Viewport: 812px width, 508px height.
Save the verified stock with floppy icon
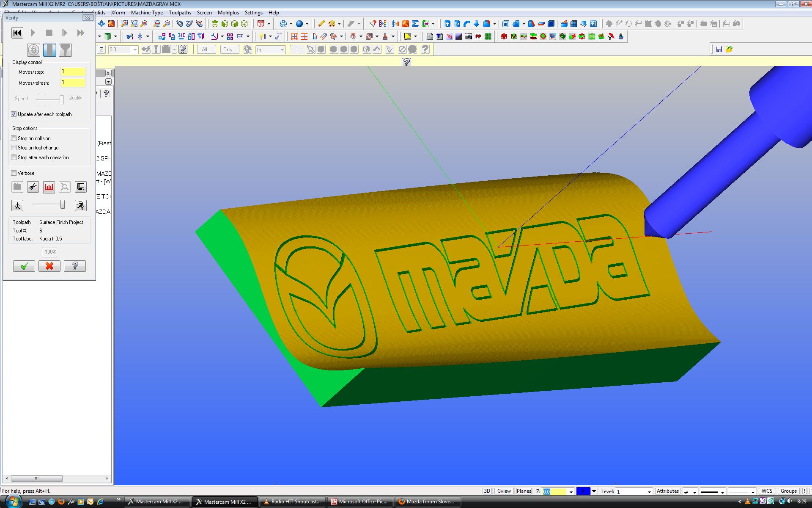pos(81,187)
